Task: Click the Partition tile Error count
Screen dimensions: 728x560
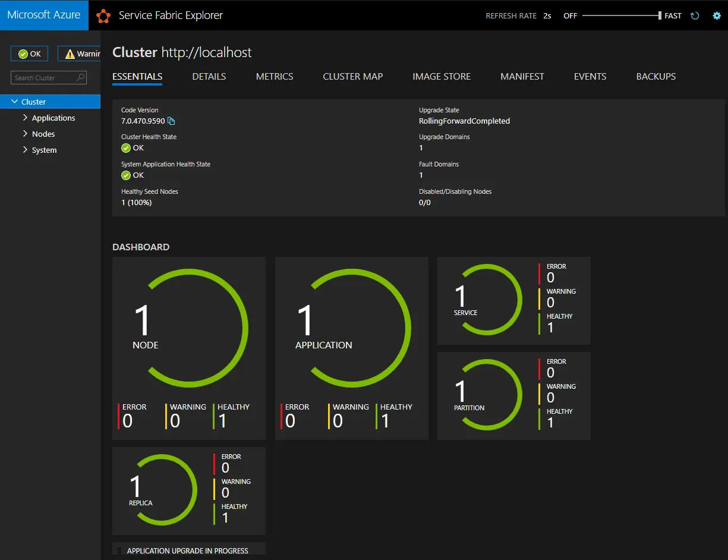Action: pyautogui.click(x=550, y=373)
